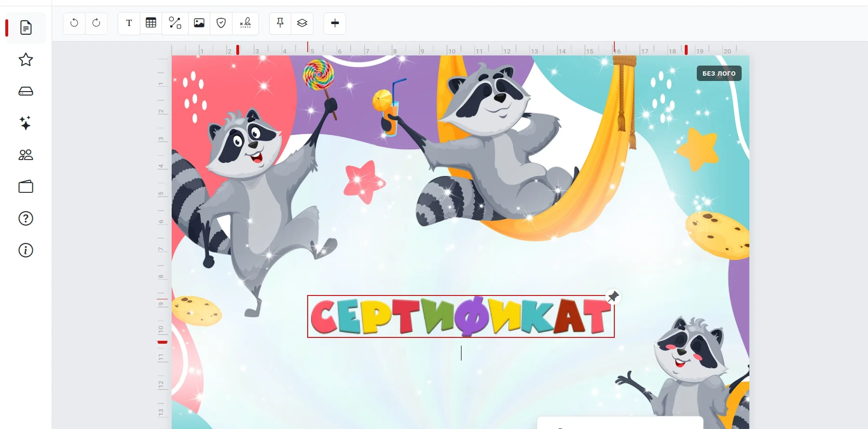Screen dimensions: 868x429
Task: Click the pin tool in toolbar
Action: pos(280,23)
